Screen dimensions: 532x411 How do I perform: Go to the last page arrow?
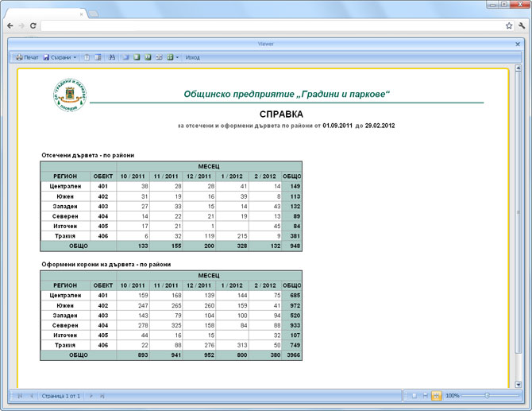pyautogui.click(x=102, y=396)
